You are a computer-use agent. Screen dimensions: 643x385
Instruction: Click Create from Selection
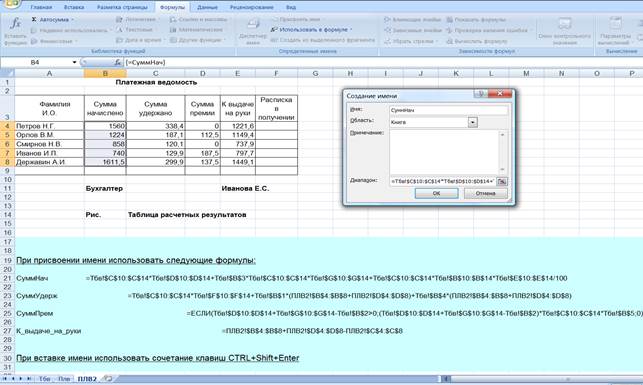tap(323, 40)
